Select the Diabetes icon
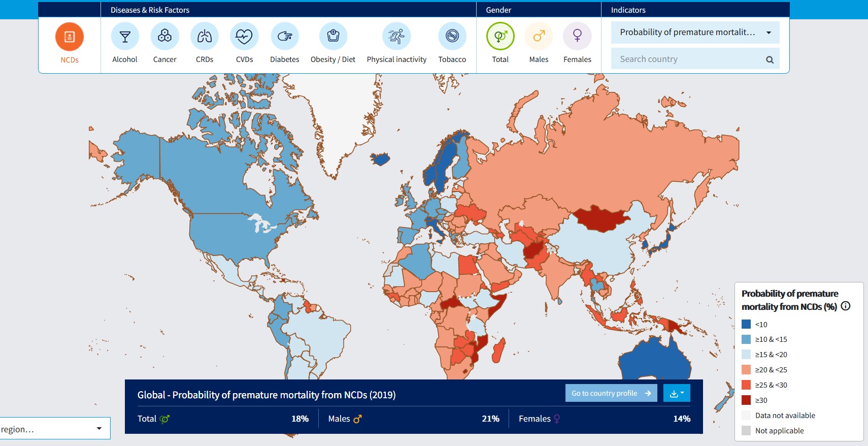Image resolution: width=868 pixels, height=446 pixels. click(x=284, y=37)
